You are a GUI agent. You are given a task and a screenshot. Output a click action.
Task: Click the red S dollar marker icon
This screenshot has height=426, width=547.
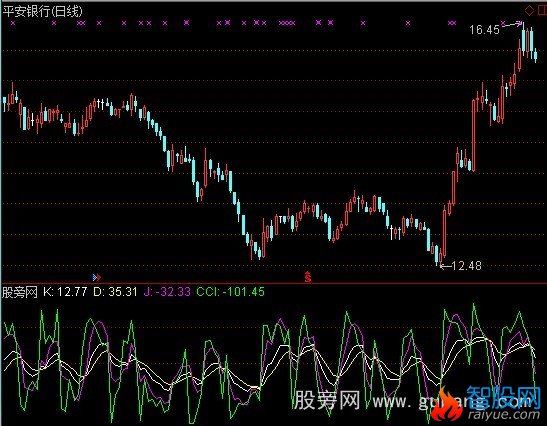pyautogui.click(x=307, y=277)
